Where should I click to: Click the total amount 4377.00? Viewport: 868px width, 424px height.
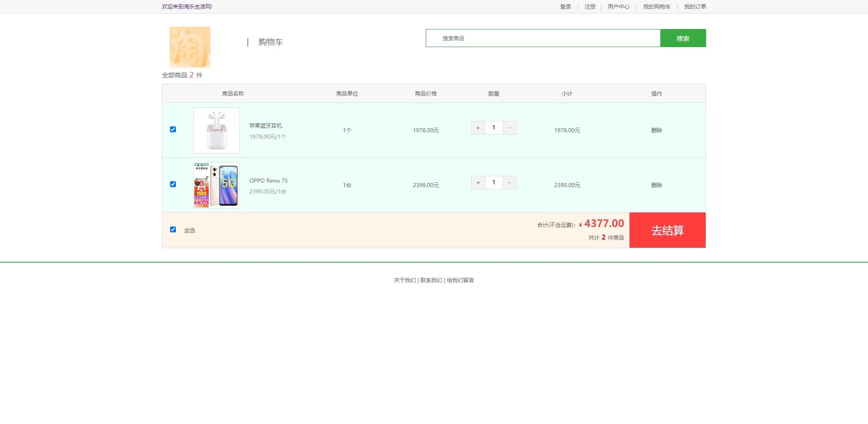[604, 223]
